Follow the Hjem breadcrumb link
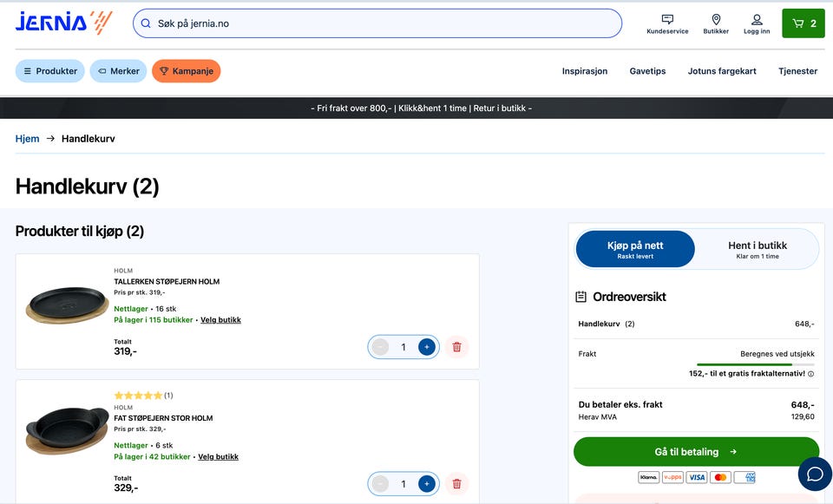833x504 pixels. (27, 139)
